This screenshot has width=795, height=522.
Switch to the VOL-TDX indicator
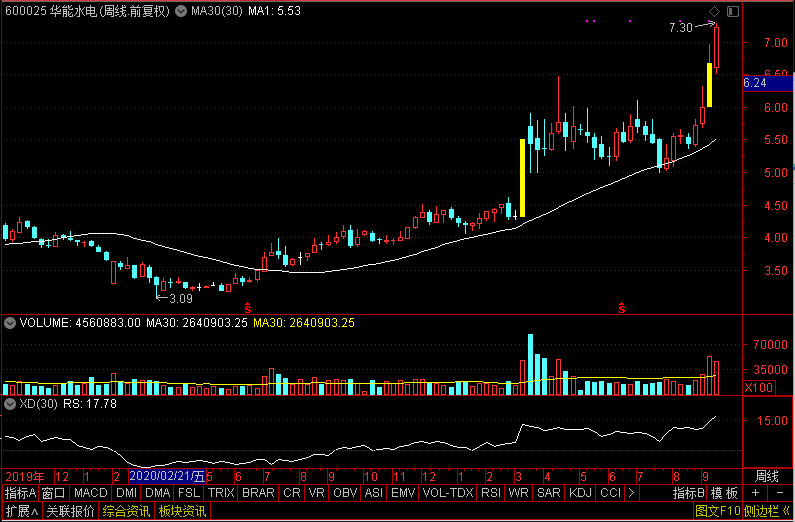448,493
